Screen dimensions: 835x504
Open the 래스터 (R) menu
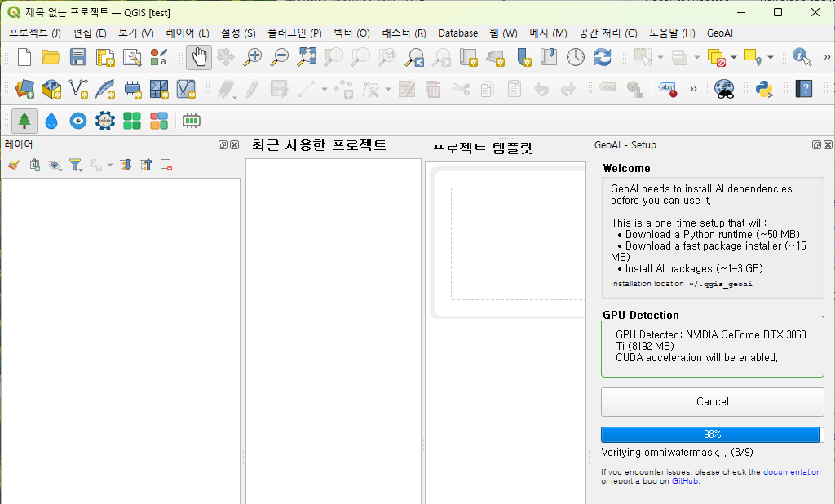pyautogui.click(x=404, y=33)
